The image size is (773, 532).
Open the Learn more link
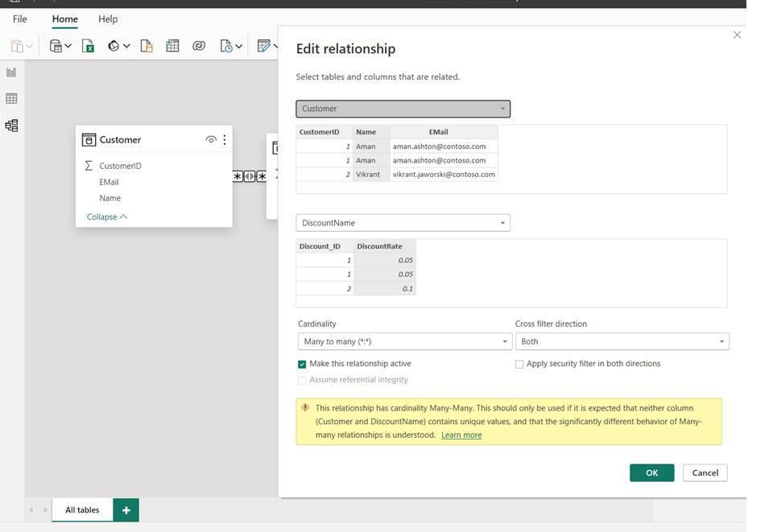point(461,435)
